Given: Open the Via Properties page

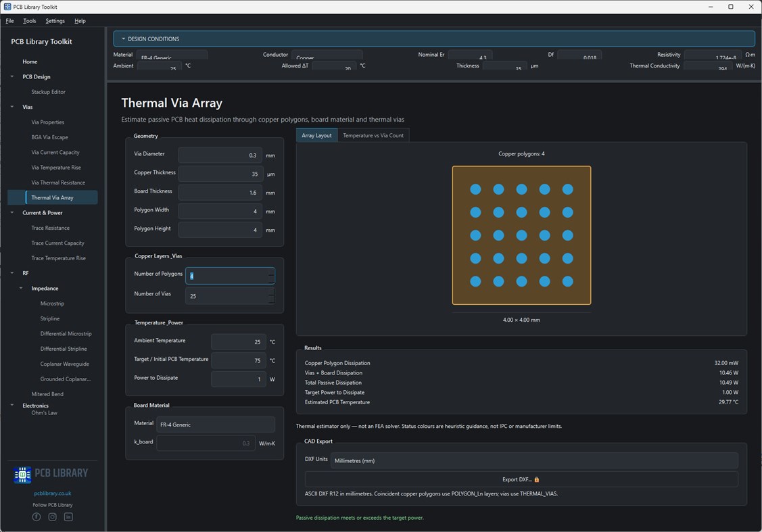Looking at the screenshot, I should [x=47, y=122].
